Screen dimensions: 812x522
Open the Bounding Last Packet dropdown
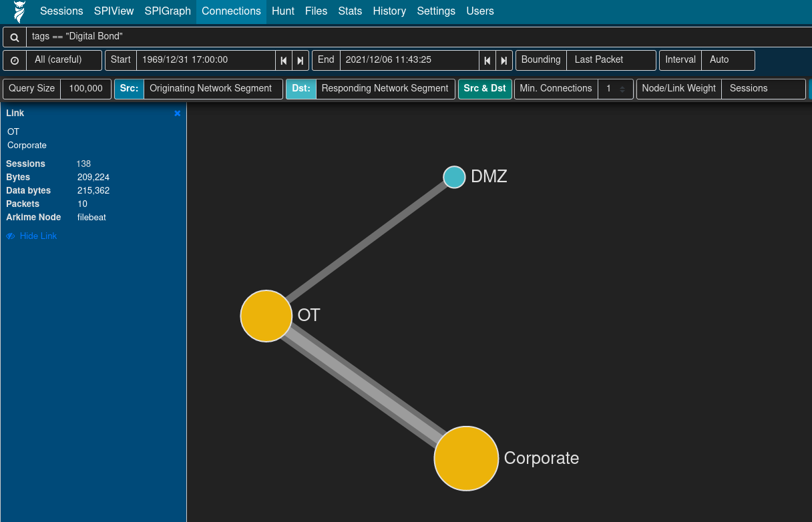coord(611,60)
